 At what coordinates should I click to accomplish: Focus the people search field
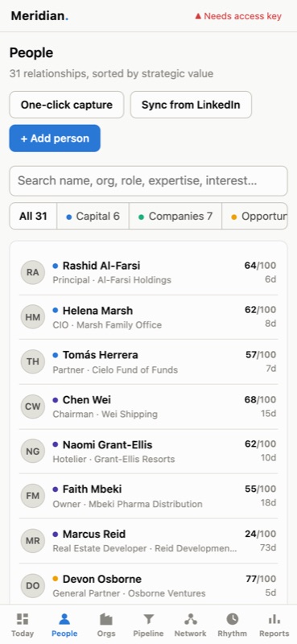point(148,180)
